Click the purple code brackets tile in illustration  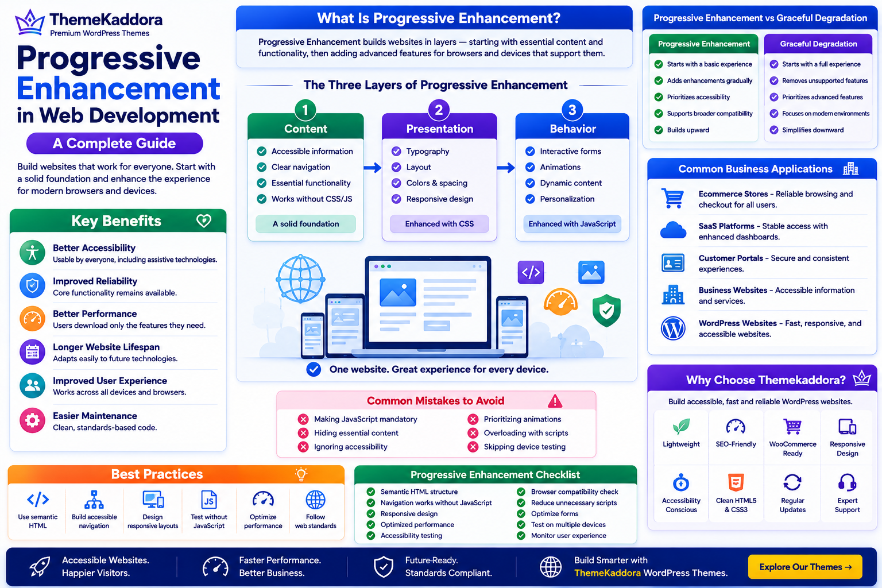pos(531,272)
